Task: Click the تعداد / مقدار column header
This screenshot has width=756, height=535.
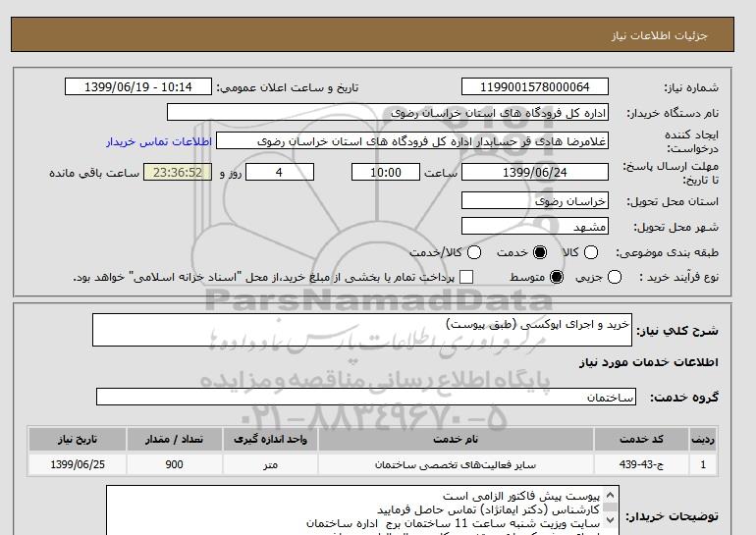Action: coord(174,439)
